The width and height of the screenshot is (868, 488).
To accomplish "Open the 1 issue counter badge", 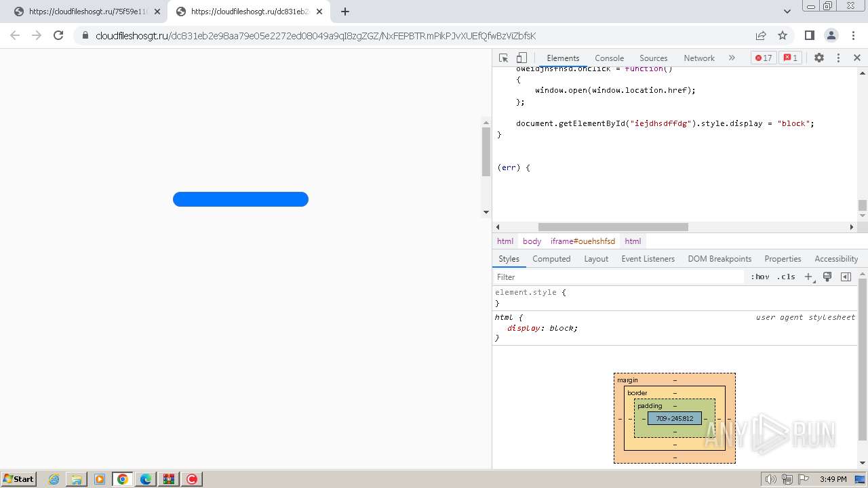I will tap(791, 58).
